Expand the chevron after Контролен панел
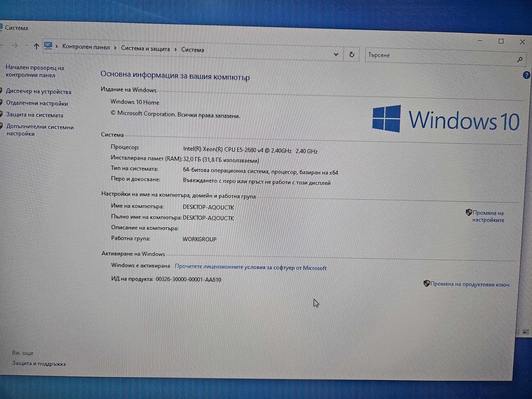The width and height of the screenshot is (532, 399). coord(115,48)
